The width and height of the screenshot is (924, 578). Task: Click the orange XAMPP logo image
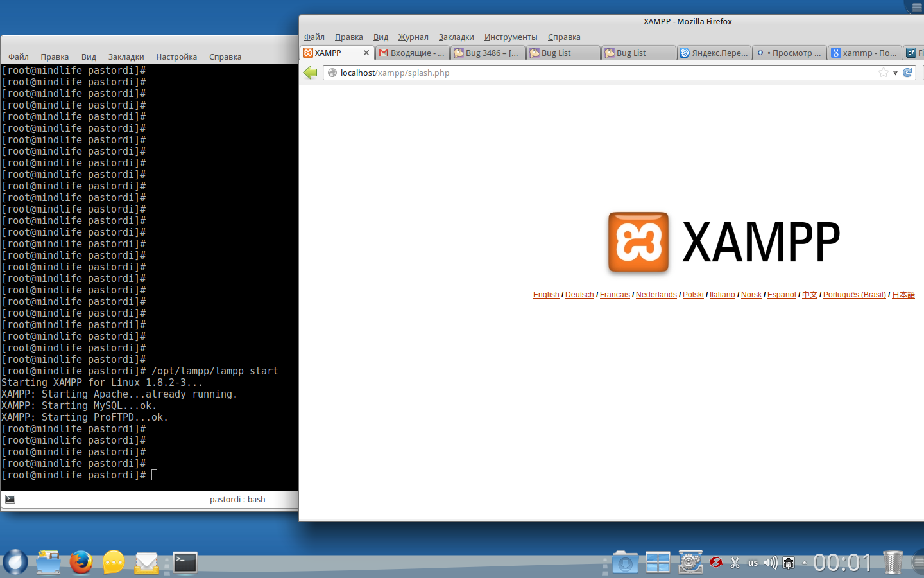[638, 242]
